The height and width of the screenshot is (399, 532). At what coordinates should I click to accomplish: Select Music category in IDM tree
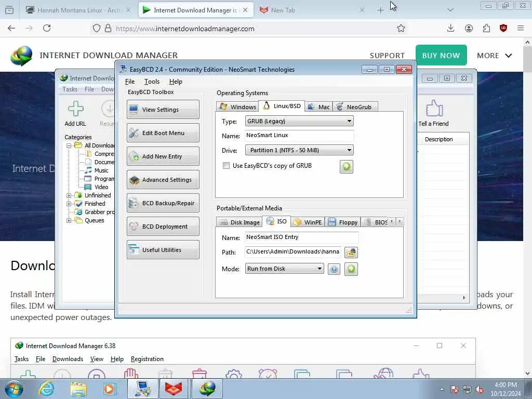click(x=101, y=170)
